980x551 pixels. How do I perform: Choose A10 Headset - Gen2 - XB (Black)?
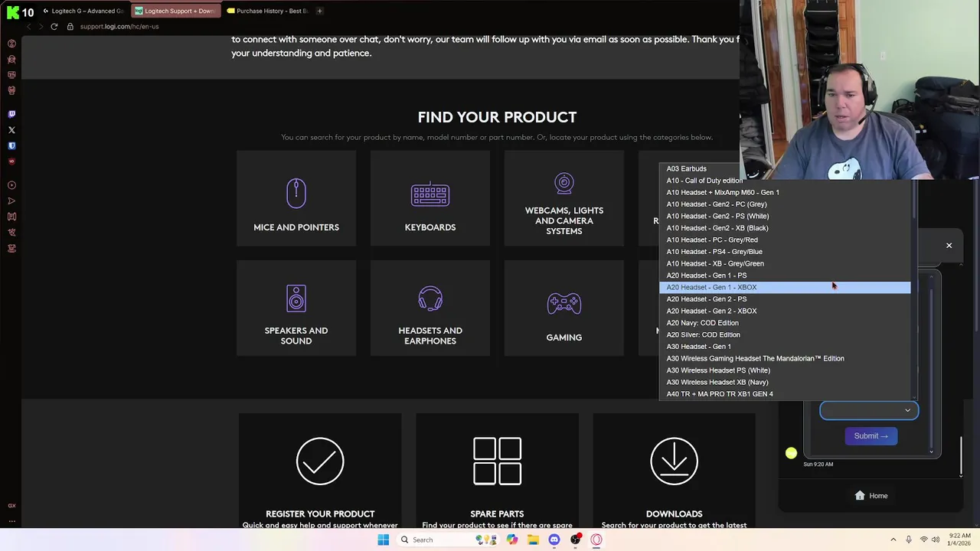point(785,228)
